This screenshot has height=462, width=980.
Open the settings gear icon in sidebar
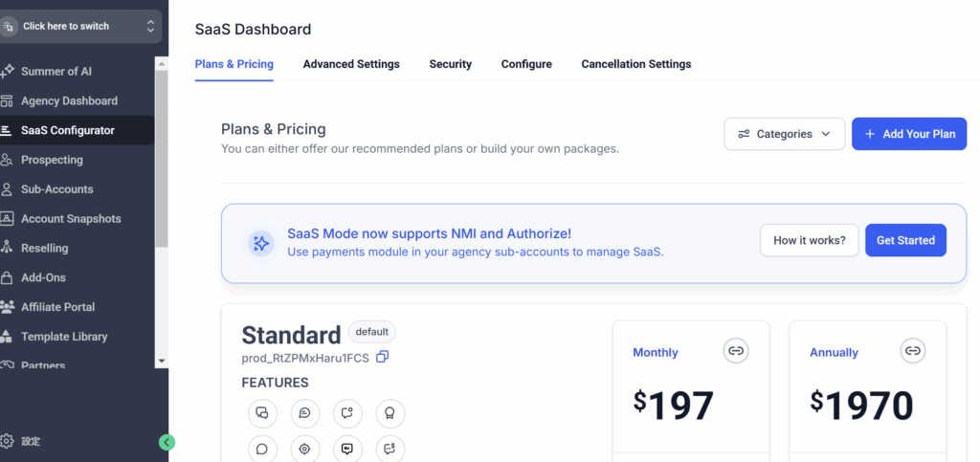pyautogui.click(x=7, y=441)
